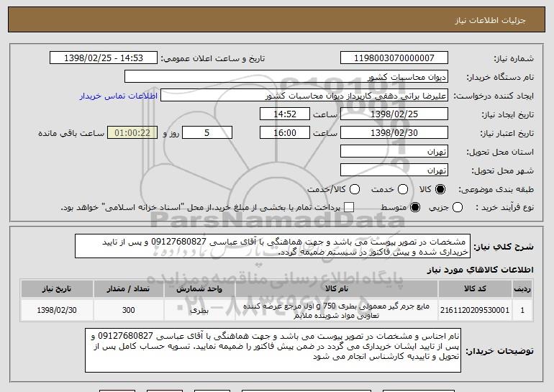Click the تاریخ نیاز column header
The width and height of the screenshot is (554, 392).
click(57, 289)
